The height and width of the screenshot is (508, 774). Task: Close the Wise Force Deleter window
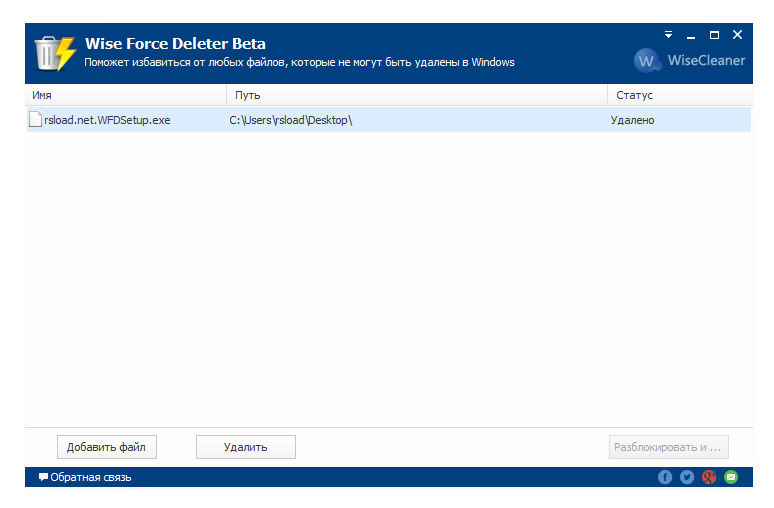click(x=737, y=35)
